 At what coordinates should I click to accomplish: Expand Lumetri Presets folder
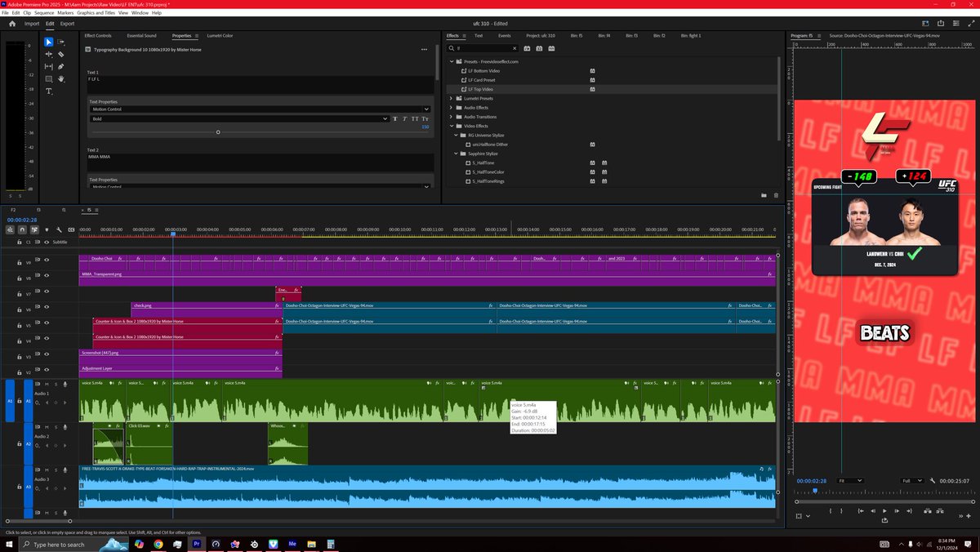click(x=452, y=98)
